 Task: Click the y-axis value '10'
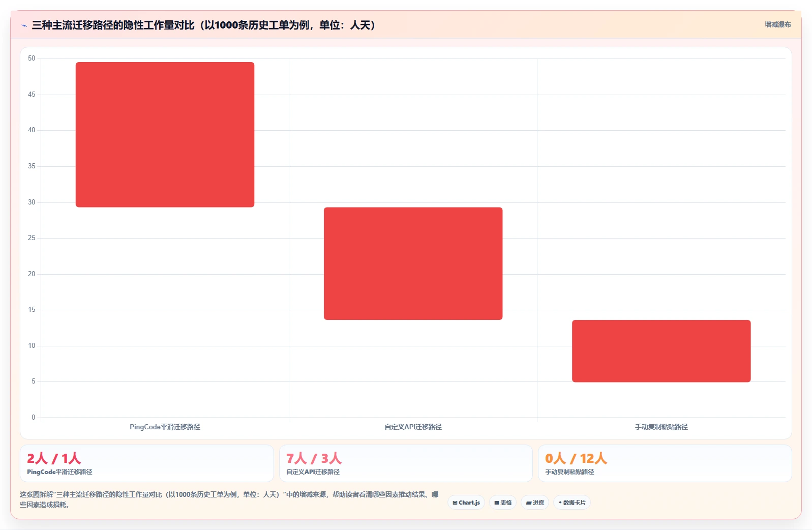(32, 346)
